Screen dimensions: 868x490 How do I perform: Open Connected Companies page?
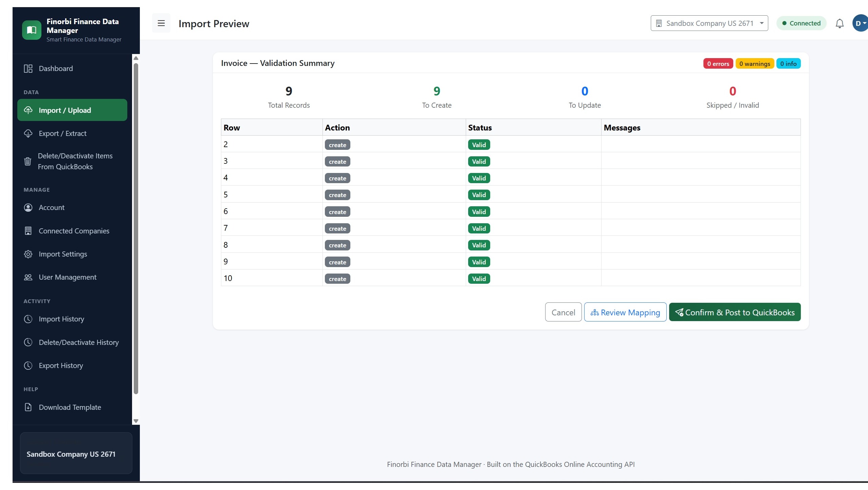72,231
